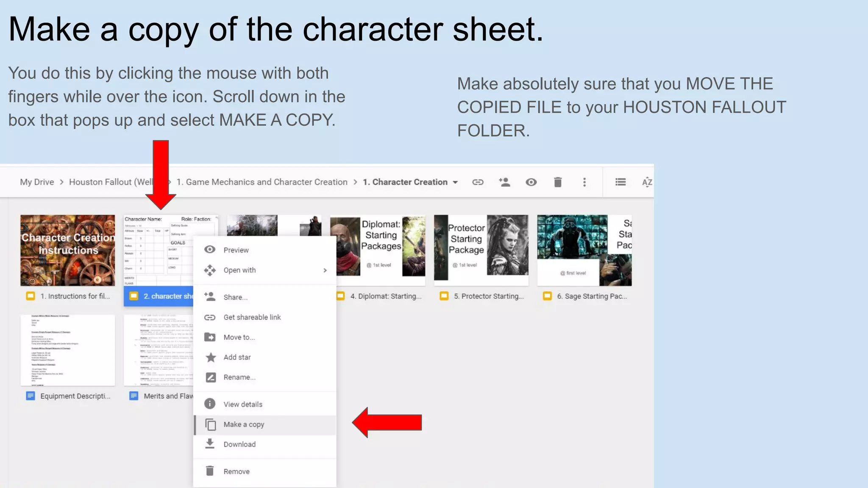The width and height of the screenshot is (868, 488).
Task: Expand the Character Creation folder dropdown arrow
Action: (455, 183)
